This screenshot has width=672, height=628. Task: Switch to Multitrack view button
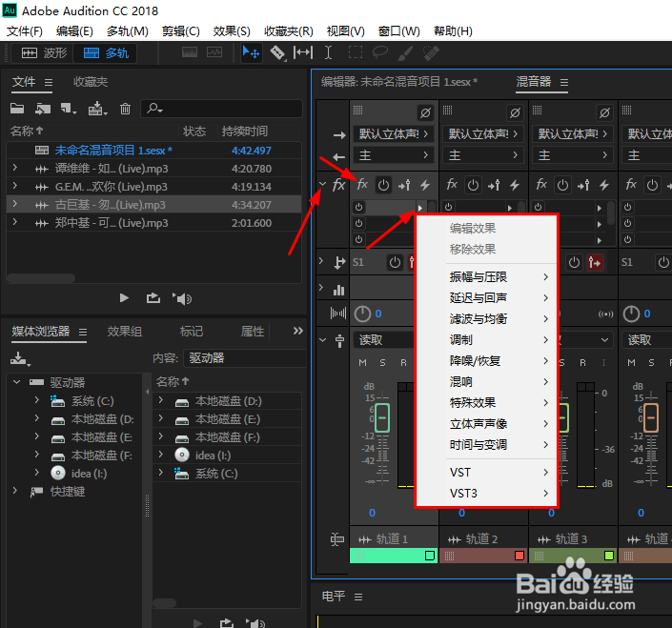pos(106,53)
